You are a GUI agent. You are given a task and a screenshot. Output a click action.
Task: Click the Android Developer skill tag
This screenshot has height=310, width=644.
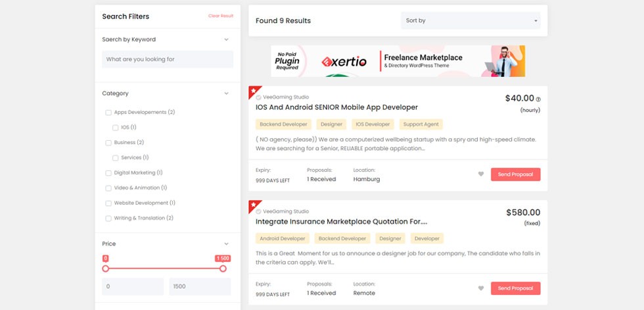[x=282, y=238]
